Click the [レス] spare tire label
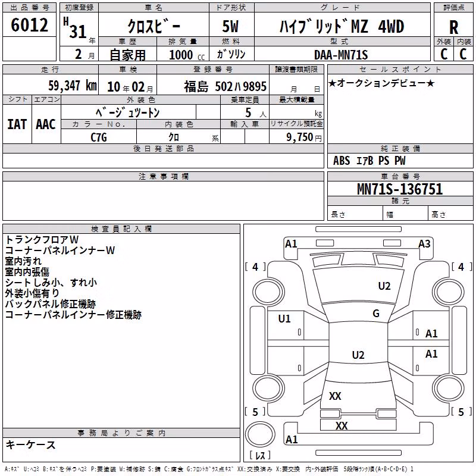Screen dimensions: 476x476 point(260,455)
